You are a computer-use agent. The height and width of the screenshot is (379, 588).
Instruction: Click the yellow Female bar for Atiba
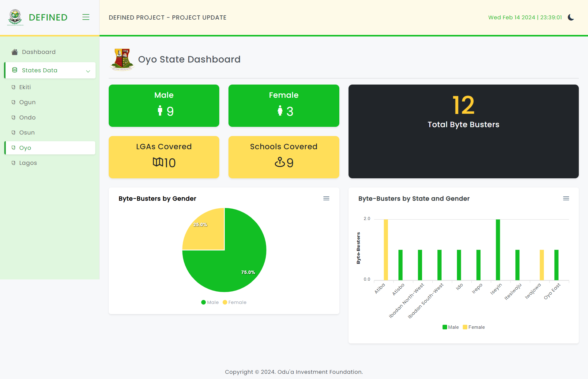[386, 248]
